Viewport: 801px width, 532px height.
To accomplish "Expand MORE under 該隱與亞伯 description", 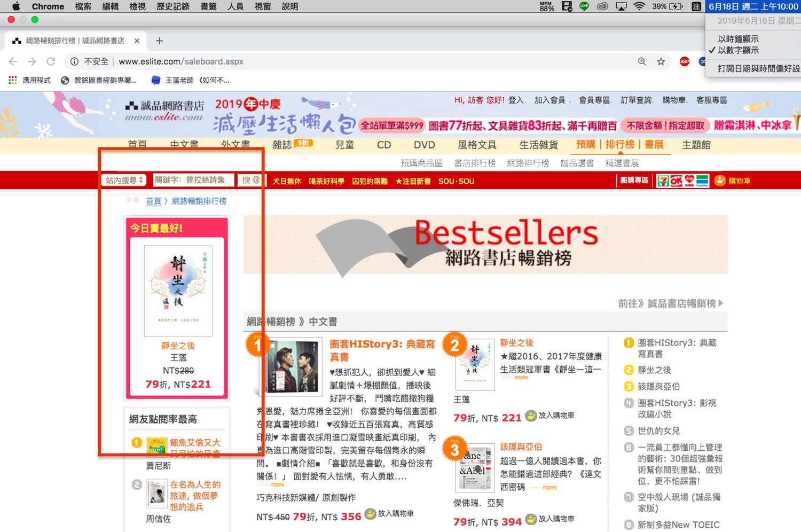I will tap(544, 488).
